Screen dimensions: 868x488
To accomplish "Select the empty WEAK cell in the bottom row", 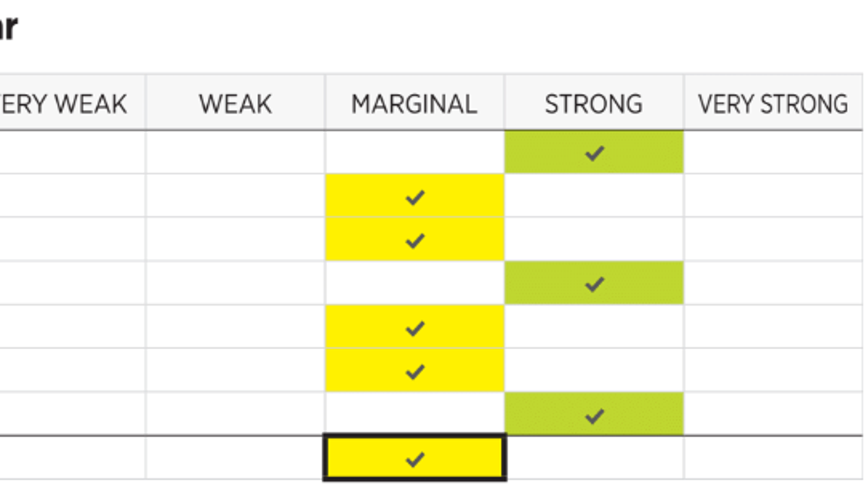I will 236,458.
